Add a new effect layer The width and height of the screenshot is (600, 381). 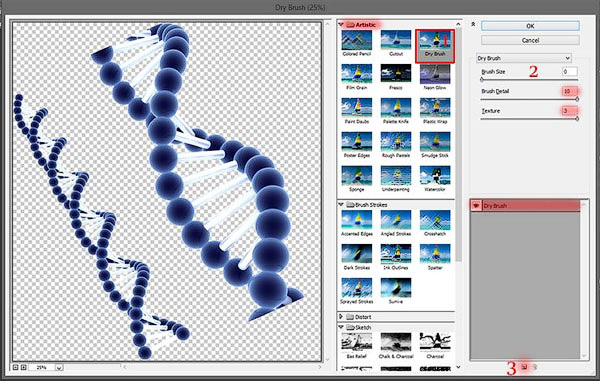pos(525,366)
